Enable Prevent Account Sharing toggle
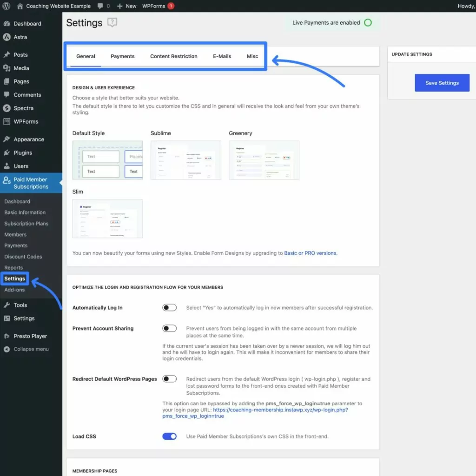The image size is (476, 476). 169,329
